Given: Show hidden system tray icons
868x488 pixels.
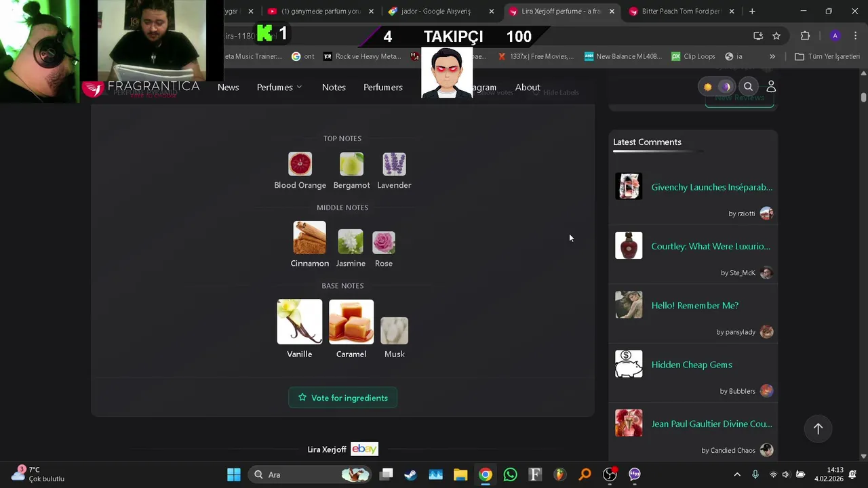Looking at the screenshot, I should pyautogui.click(x=737, y=474).
